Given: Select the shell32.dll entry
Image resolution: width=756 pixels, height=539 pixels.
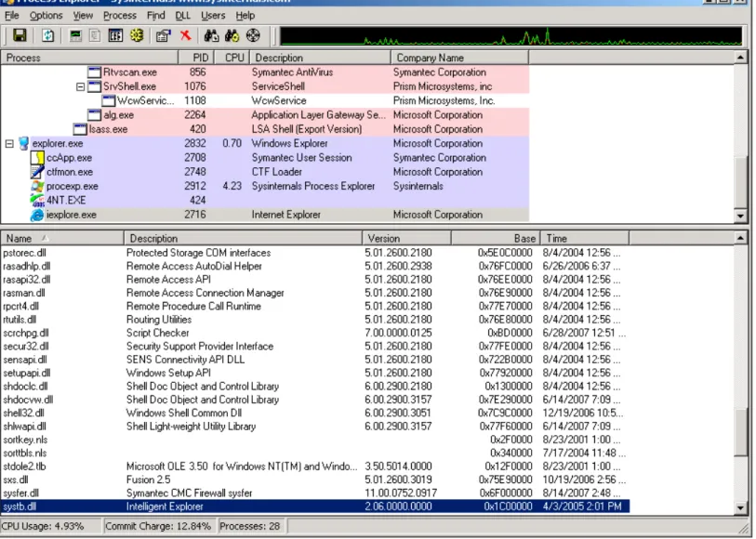Looking at the screenshot, I should [23, 414].
